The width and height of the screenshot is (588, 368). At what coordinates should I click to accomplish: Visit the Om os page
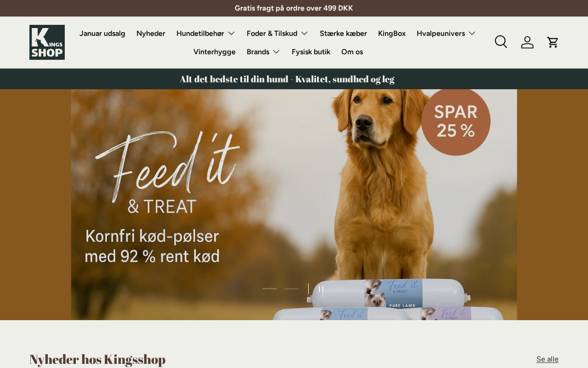pyautogui.click(x=352, y=52)
